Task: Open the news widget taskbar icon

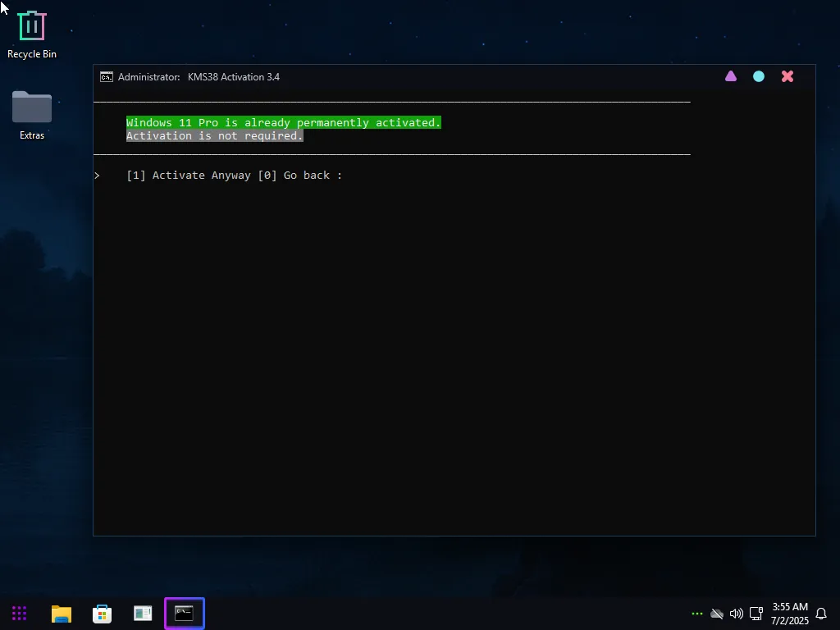Action: point(143,614)
